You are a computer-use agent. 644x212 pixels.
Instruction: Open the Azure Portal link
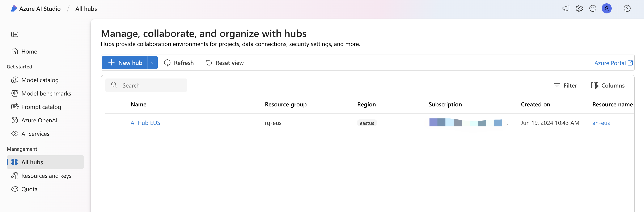[613, 63]
